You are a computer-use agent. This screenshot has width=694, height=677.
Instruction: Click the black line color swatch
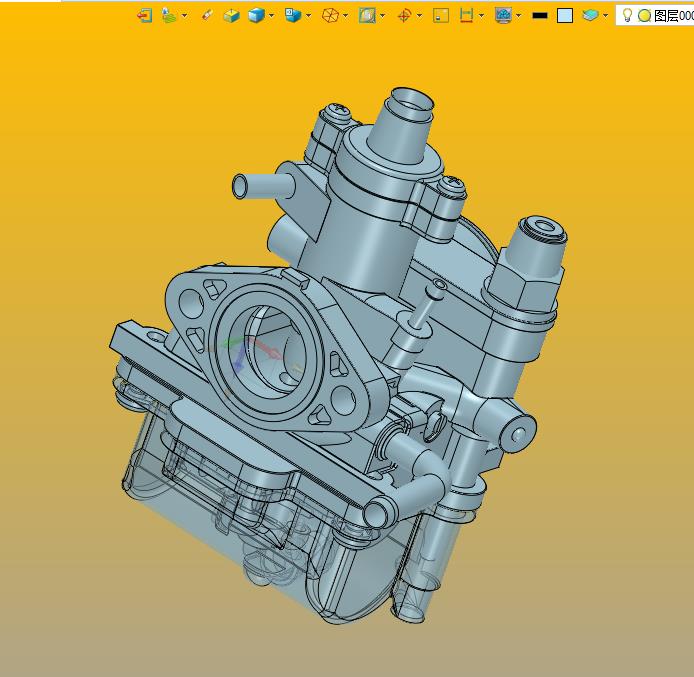540,16
